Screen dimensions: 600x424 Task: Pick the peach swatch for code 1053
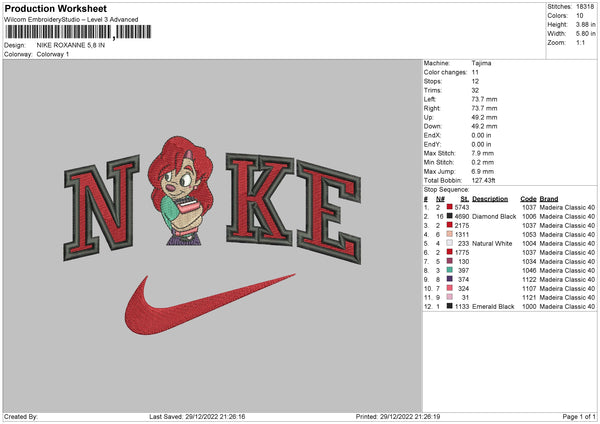(450, 234)
